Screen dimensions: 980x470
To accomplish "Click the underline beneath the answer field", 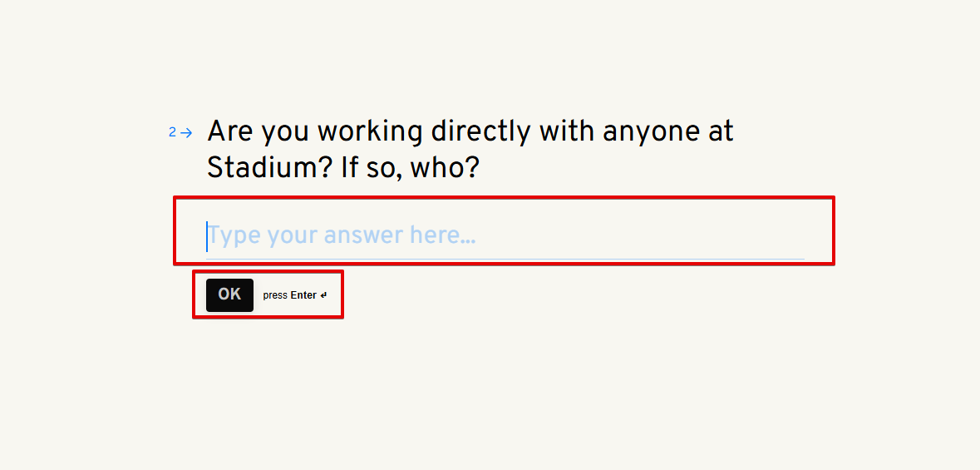I will pyautogui.click(x=505, y=259).
